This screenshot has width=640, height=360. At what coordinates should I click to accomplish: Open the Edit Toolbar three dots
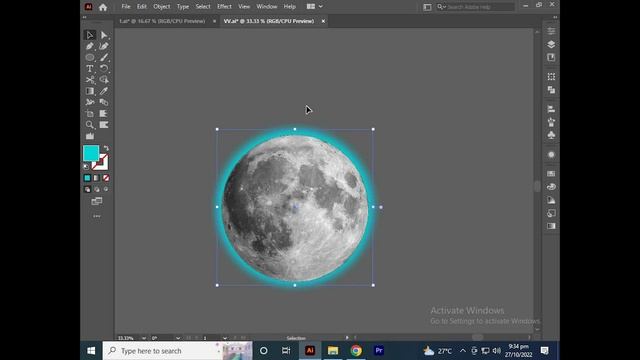(97, 216)
